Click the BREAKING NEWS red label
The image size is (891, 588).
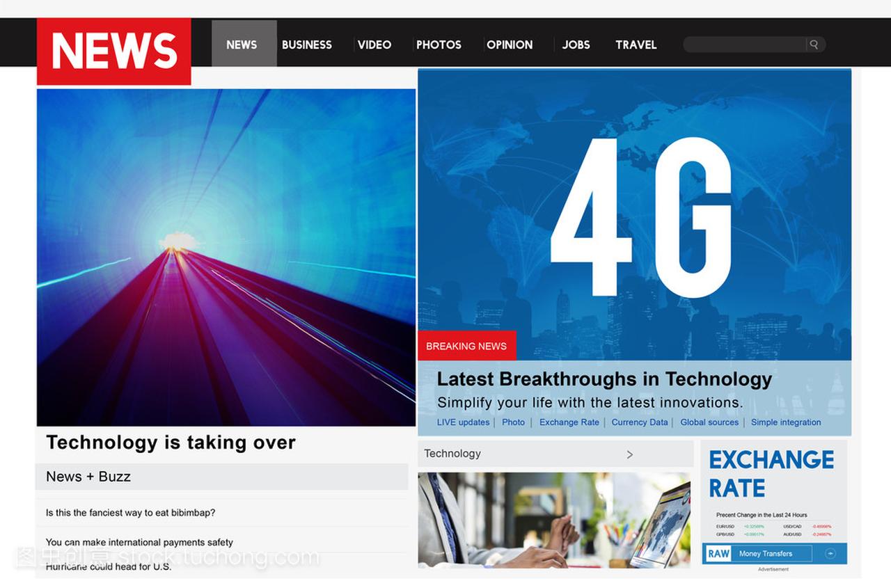(466, 346)
